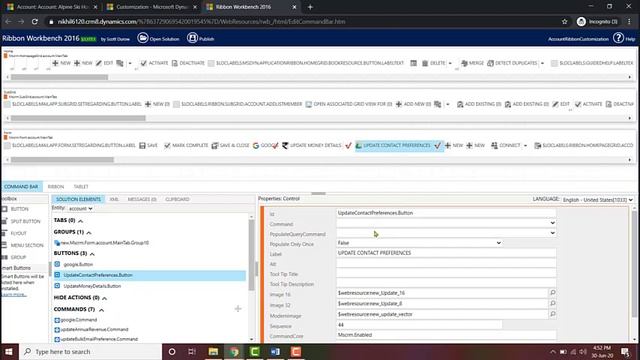
Task: Switch to the TABLET tab
Action: [81, 187]
